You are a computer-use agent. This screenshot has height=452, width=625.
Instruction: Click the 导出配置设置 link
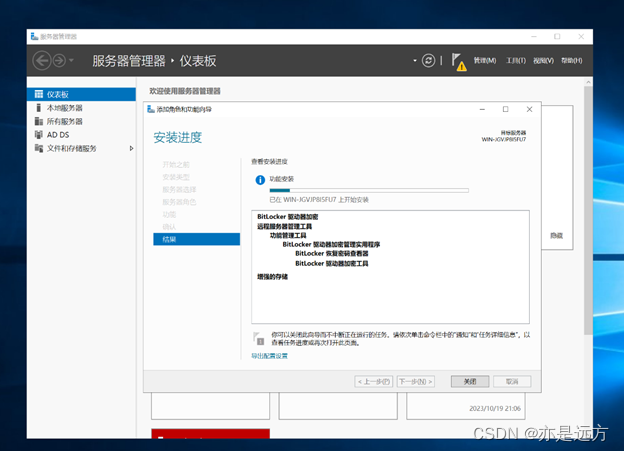(x=269, y=356)
